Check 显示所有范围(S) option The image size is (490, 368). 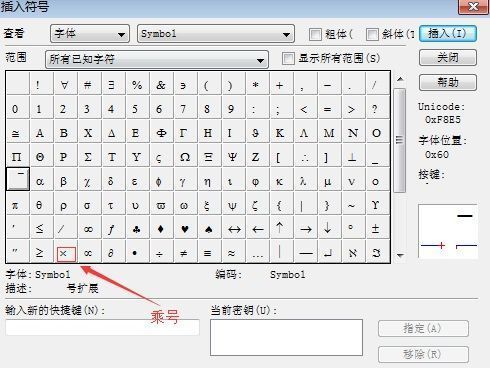pos(288,59)
